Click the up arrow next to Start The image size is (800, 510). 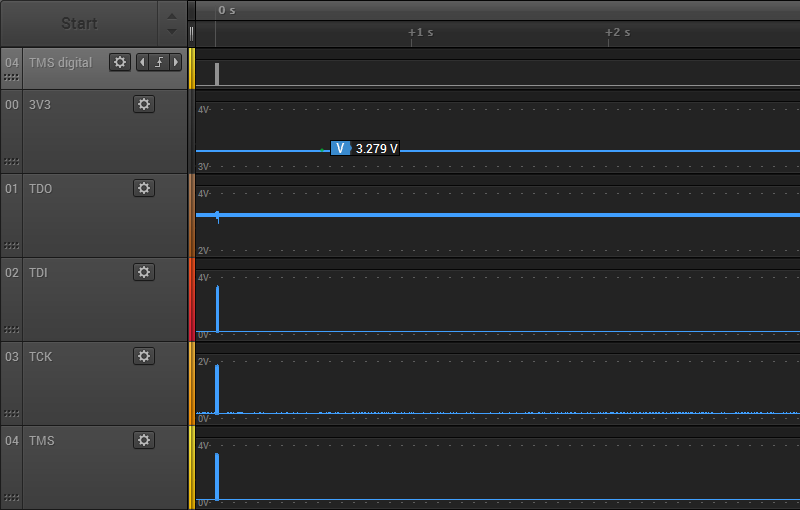(172, 16)
